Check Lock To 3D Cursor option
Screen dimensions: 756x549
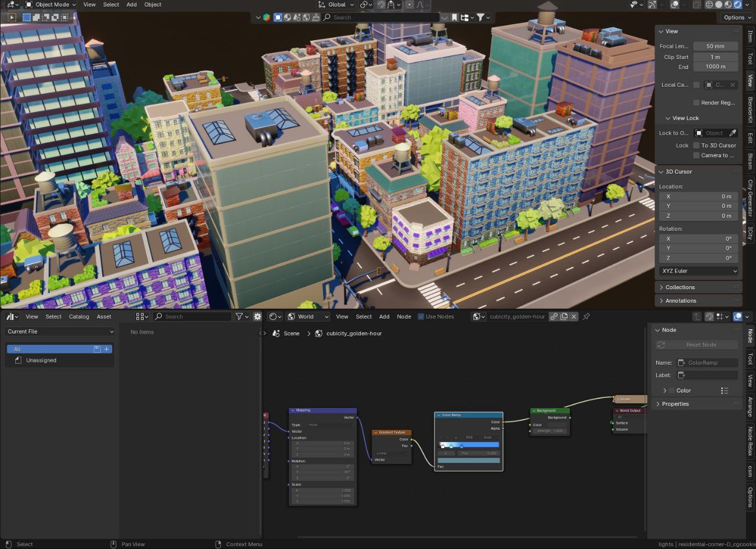(696, 145)
